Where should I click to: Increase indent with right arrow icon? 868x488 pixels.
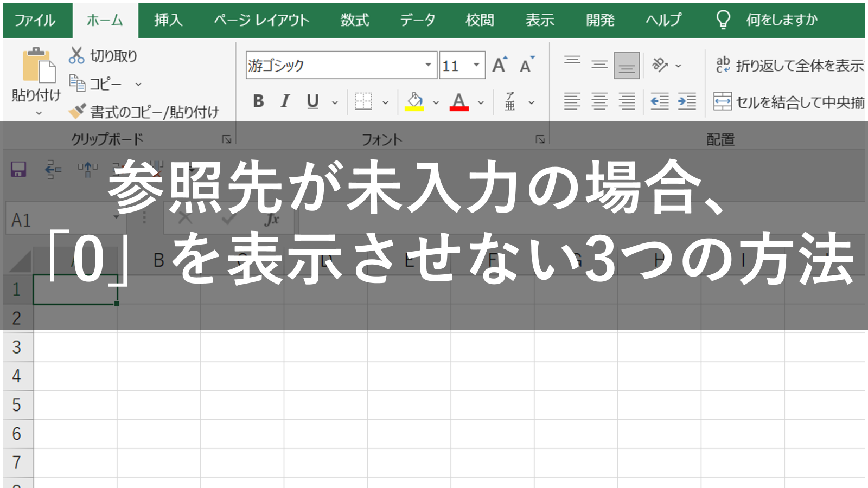[x=687, y=101]
